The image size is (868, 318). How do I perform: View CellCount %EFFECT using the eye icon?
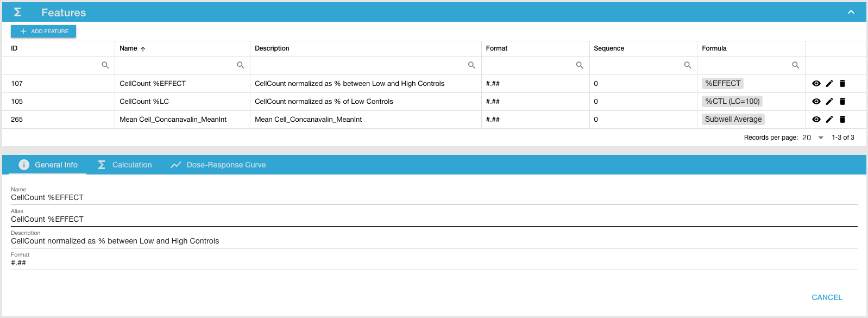point(816,84)
